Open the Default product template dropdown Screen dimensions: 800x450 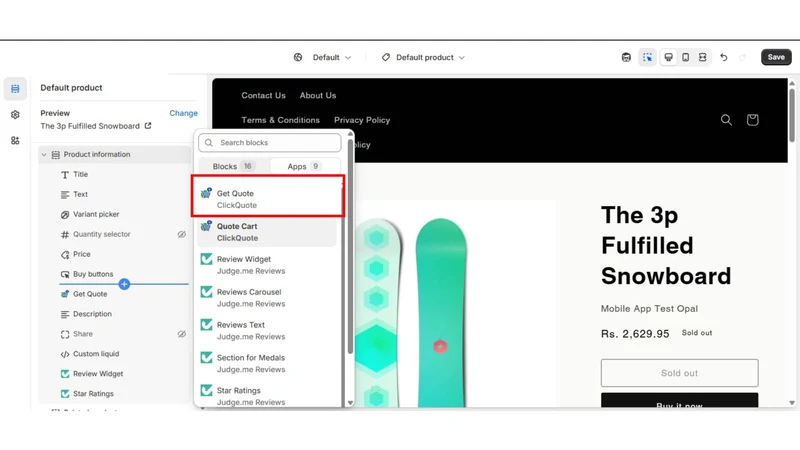(430, 57)
